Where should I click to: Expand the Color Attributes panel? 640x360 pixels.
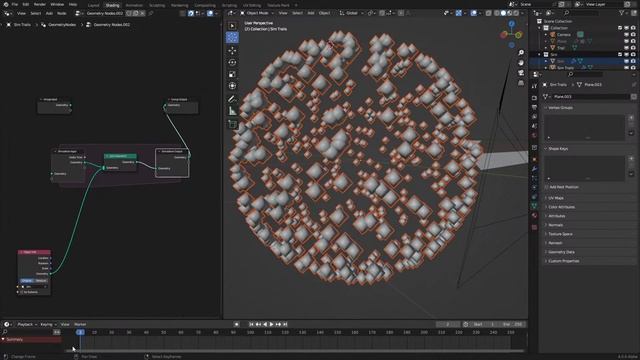[561, 207]
